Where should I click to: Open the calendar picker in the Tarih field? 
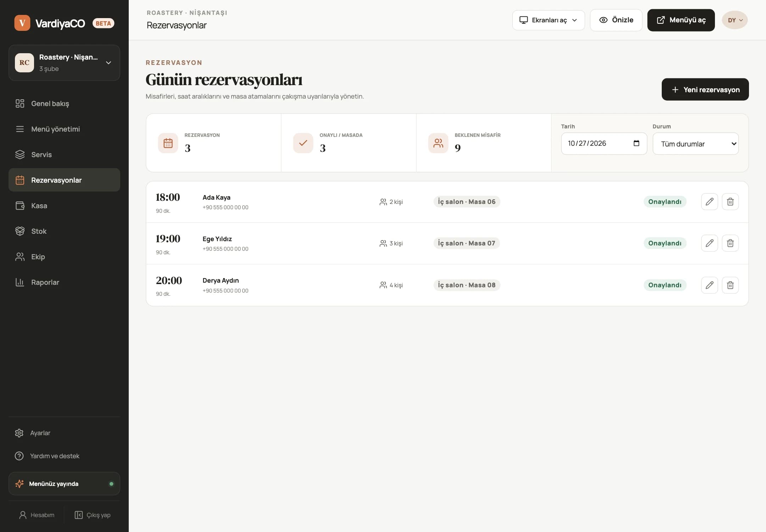coord(636,143)
